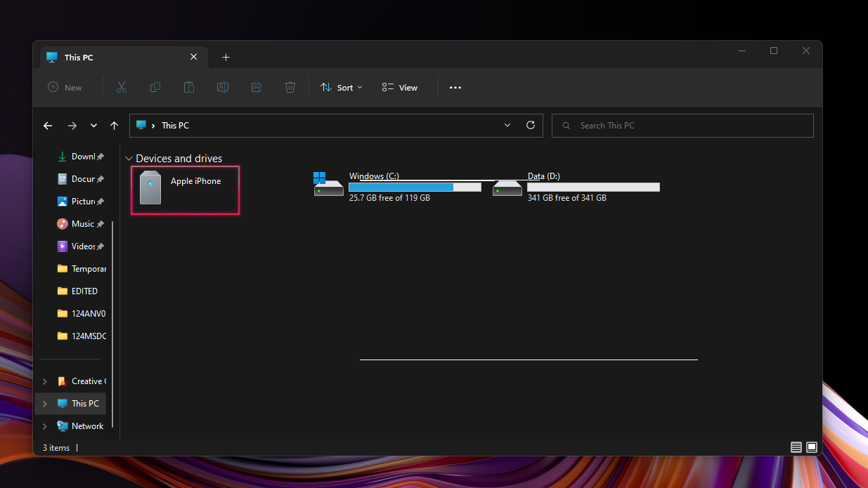Select Music in the sidebar
The height and width of the screenshot is (488, 868).
pyautogui.click(x=82, y=224)
